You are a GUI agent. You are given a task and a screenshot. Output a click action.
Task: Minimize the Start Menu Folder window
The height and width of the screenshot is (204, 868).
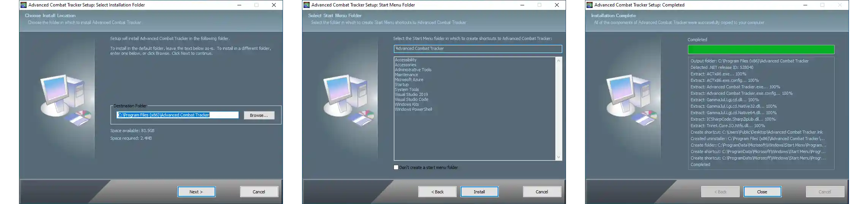pos(522,5)
